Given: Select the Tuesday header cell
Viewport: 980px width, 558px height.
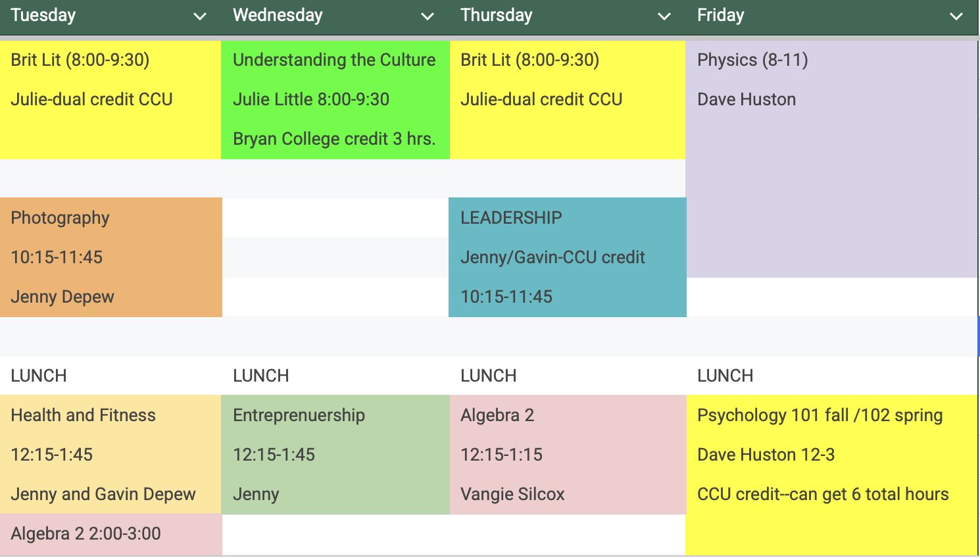Looking at the screenshot, I should (x=110, y=17).
